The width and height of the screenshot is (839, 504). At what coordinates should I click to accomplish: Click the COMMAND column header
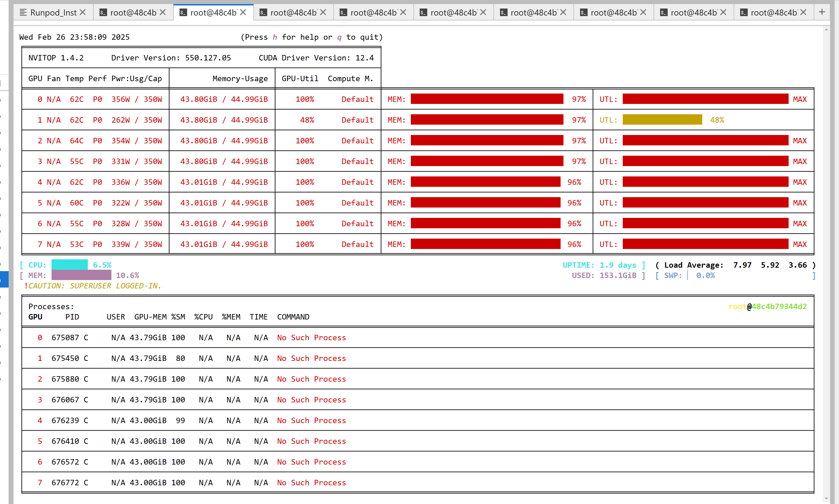pyautogui.click(x=293, y=317)
